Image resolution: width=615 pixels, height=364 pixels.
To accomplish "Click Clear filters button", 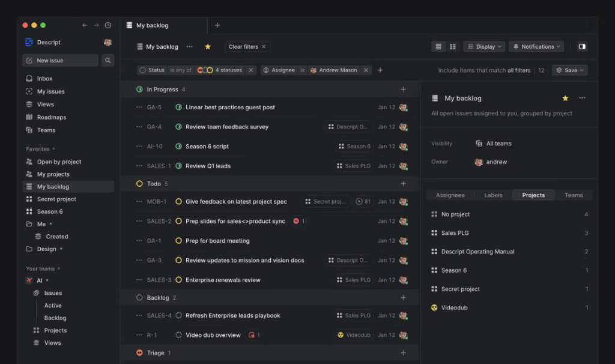I will [247, 47].
